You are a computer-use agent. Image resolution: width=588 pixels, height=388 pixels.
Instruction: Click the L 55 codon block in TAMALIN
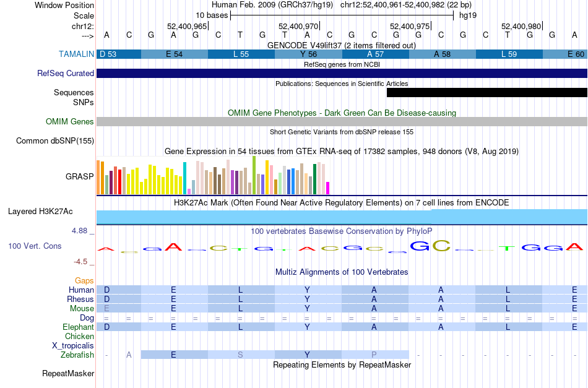(x=241, y=54)
